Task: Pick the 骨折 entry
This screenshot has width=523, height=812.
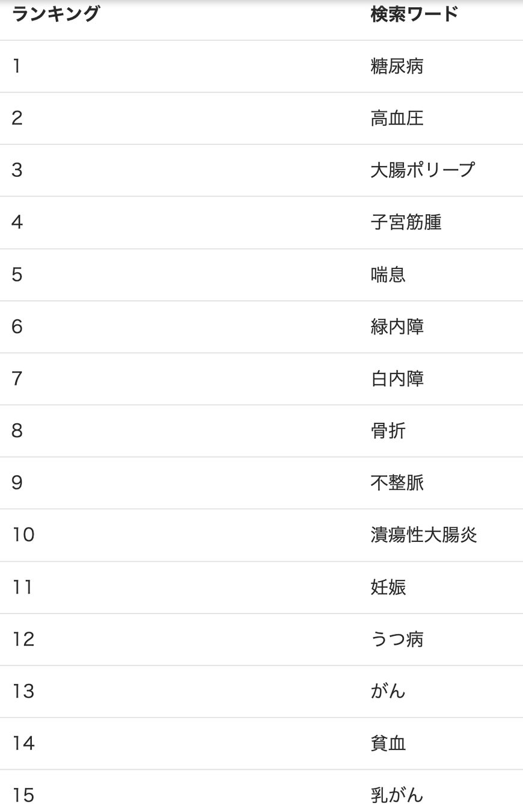Action: click(x=388, y=431)
